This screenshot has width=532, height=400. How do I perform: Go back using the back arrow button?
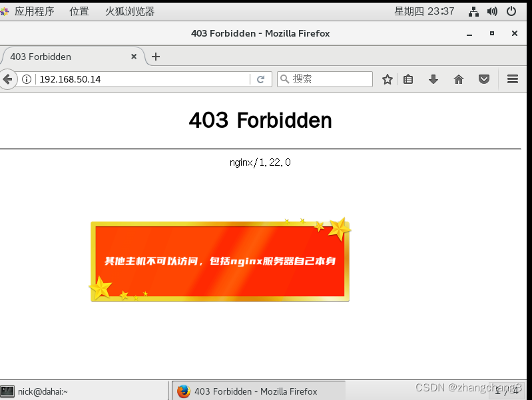coord(7,79)
